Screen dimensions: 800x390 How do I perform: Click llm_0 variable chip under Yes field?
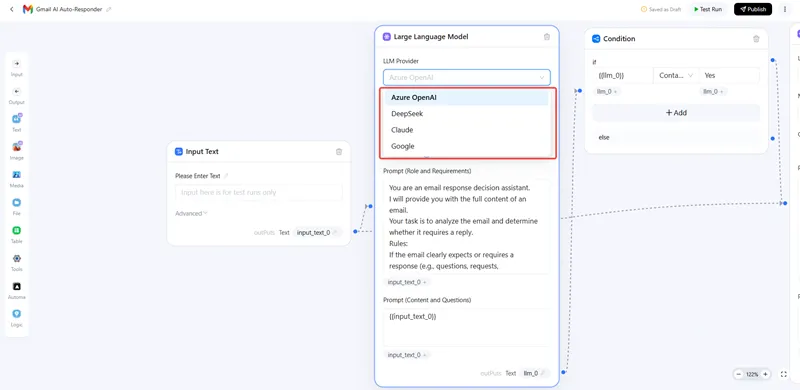pos(714,92)
